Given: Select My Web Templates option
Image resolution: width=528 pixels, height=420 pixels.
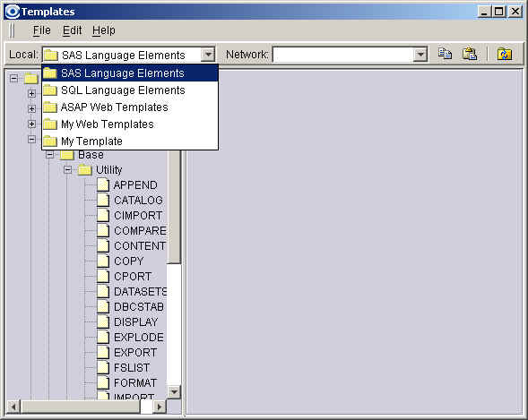Looking at the screenshot, I should 130,124.
